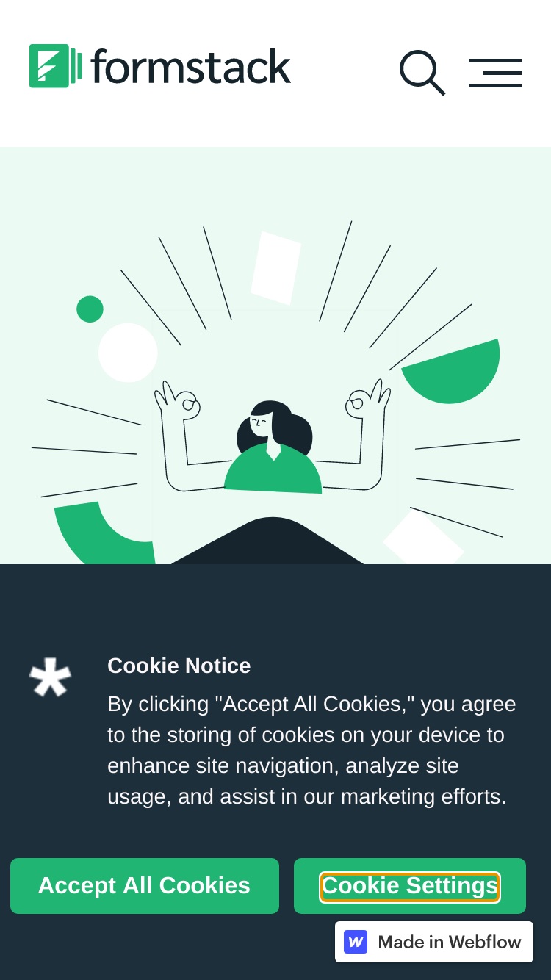Open search with the magnifying glass icon
Image resolution: width=551 pixels, height=980 pixels.
tap(422, 73)
